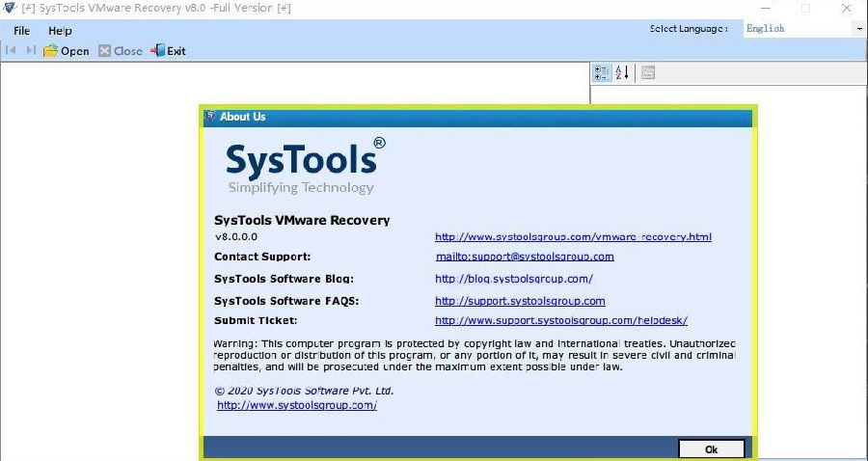This screenshot has width=868, height=461.
Task: Select the Categorized view icon in properties panel
Action: (602, 72)
